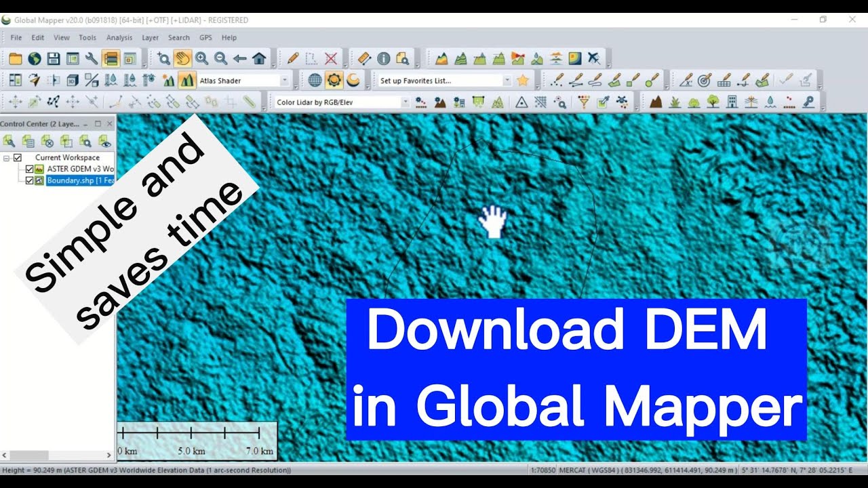Open the Help menu

click(229, 37)
